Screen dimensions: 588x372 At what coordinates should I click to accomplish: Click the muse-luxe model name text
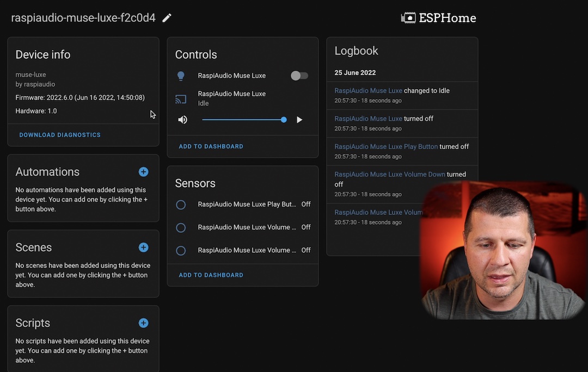click(x=30, y=75)
